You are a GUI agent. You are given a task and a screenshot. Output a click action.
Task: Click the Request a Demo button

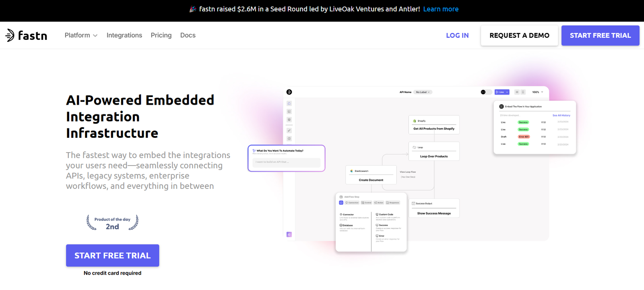519,35
